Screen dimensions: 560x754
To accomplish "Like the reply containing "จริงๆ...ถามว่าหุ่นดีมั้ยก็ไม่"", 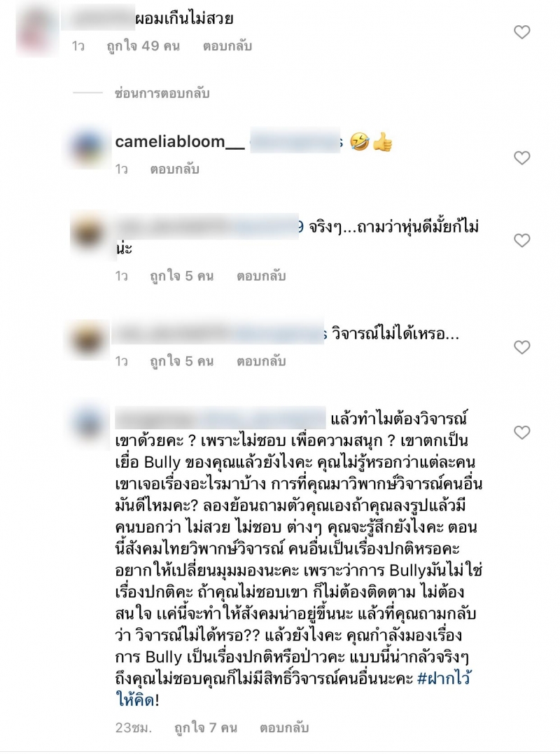I will pyautogui.click(x=521, y=240).
